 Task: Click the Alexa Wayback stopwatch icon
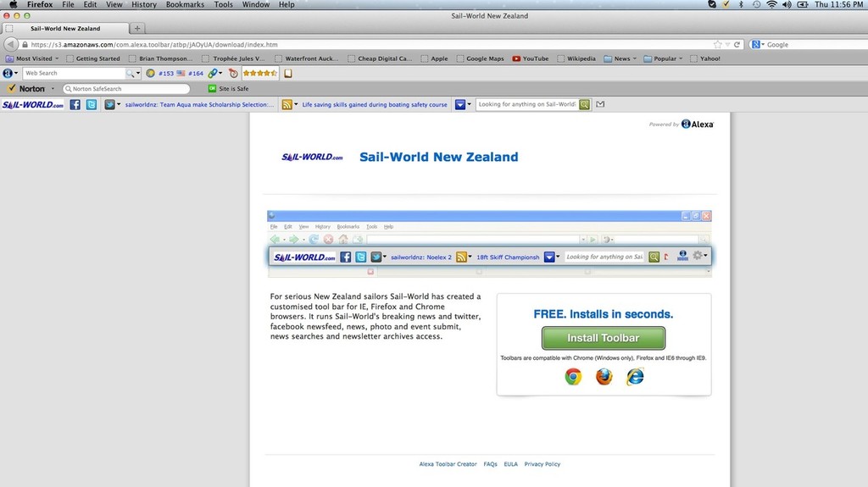click(233, 73)
